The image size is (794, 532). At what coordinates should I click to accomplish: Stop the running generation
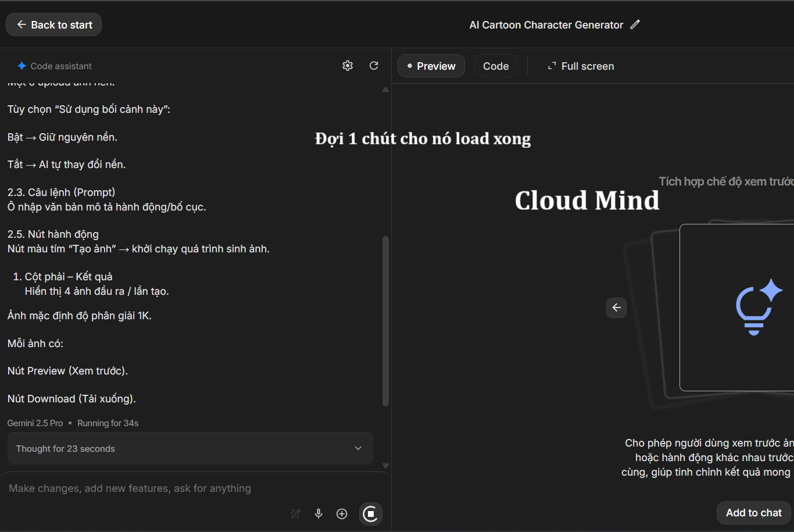click(x=371, y=513)
